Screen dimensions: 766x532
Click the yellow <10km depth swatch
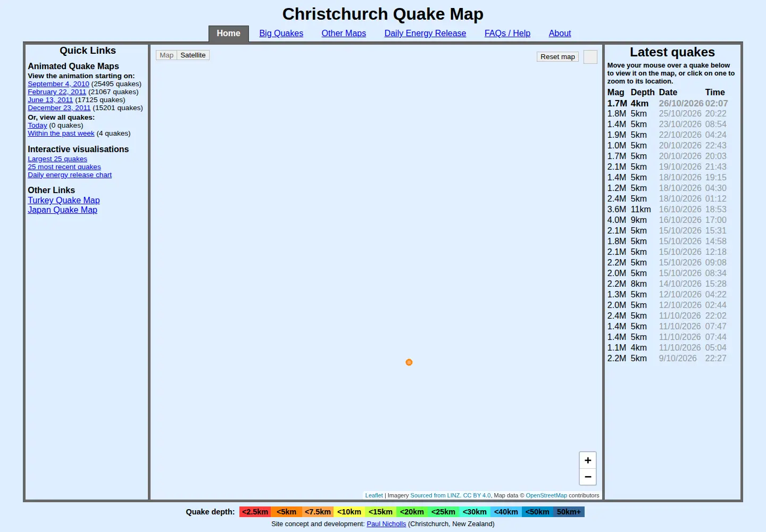pyautogui.click(x=349, y=512)
